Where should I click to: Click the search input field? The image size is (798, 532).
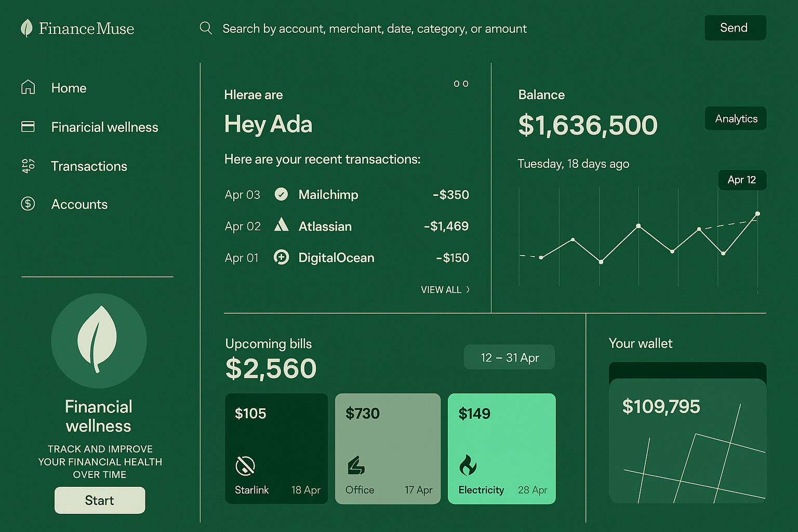[x=374, y=29]
